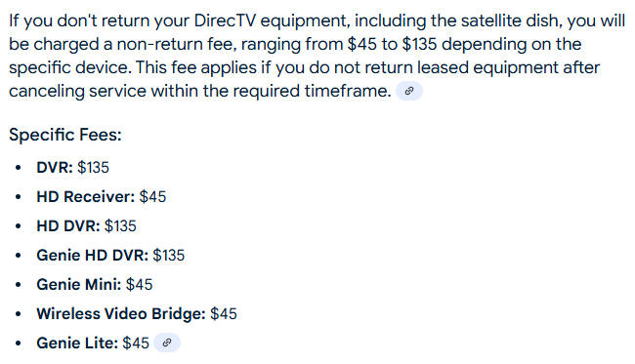Click the $135 price beside HD DVR
This screenshot has width=635, height=364.
[x=120, y=226]
